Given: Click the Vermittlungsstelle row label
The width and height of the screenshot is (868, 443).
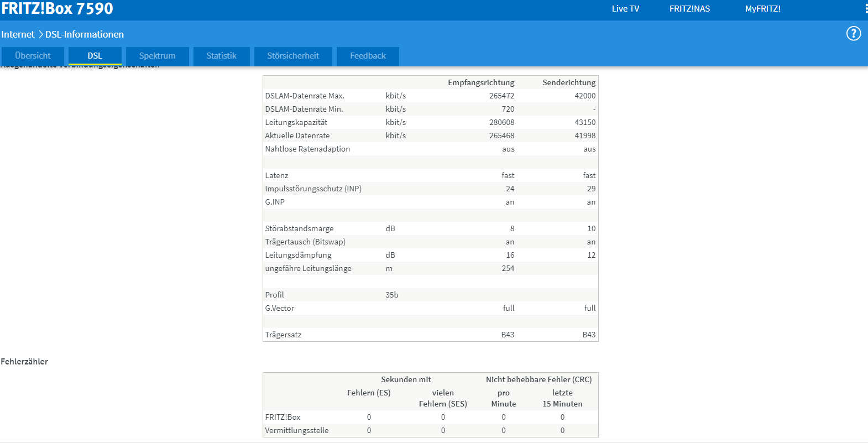Looking at the screenshot, I should [297, 430].
